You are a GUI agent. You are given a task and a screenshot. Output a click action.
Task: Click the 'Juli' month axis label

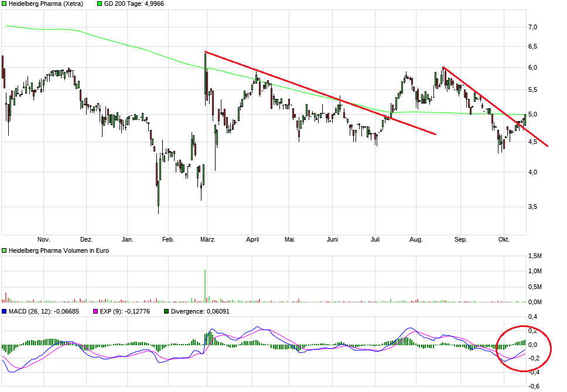click(375, 239)
